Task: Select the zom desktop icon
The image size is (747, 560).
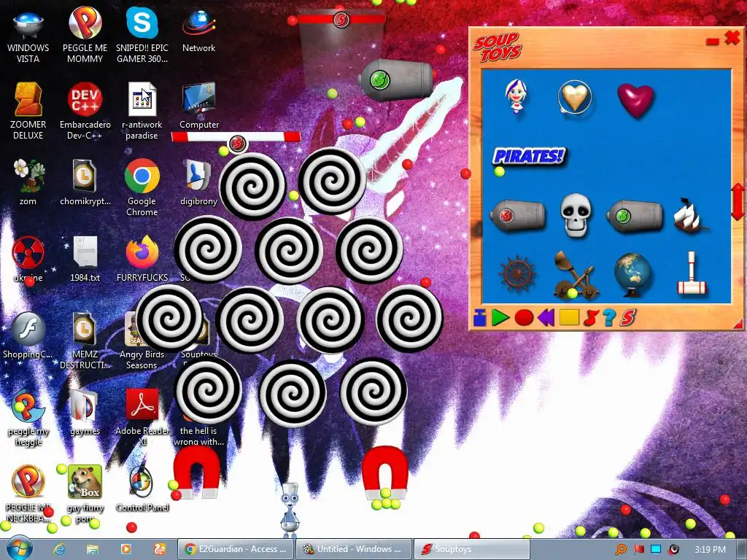Action: click(x=28, y=182)
